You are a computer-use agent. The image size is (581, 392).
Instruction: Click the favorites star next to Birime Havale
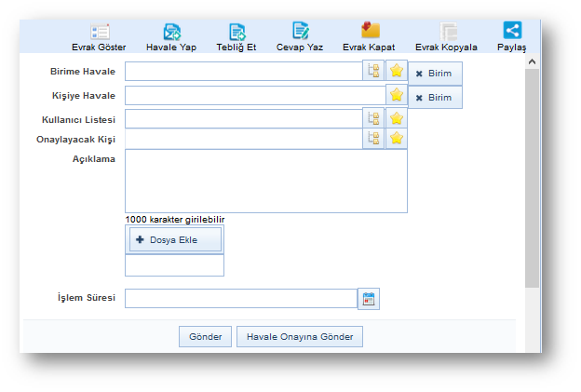(x=397, y=71)
